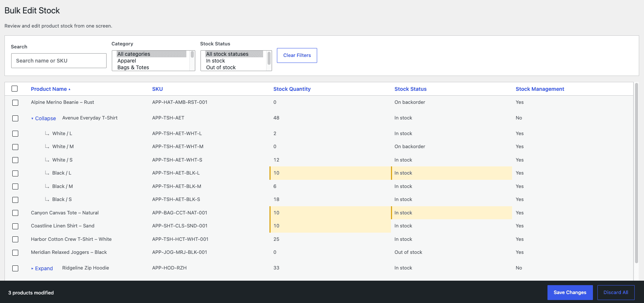Pick Bags & Totes category option
The width and height of the screenshot is (644, 303).
(x=151, y=67)
